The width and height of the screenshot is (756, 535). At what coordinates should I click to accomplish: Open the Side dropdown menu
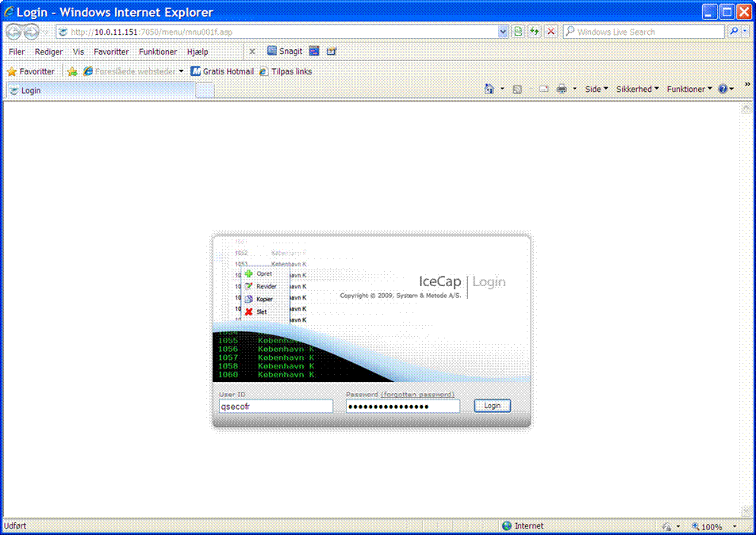597,89
